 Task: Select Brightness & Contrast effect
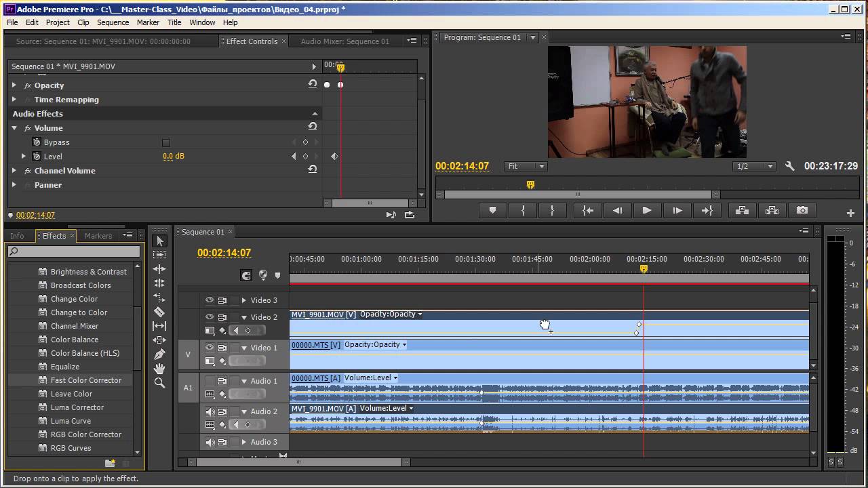pos(89,272)
